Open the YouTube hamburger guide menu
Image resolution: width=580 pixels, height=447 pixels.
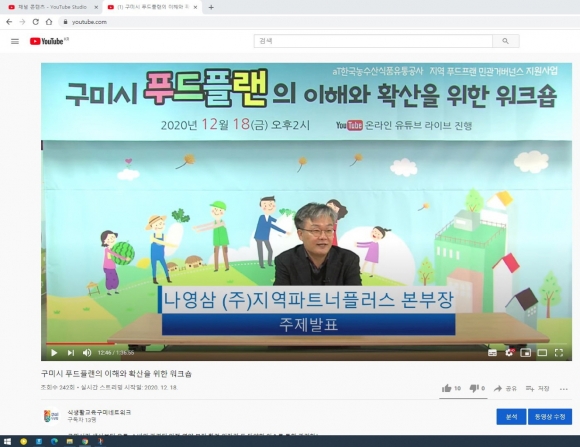pos(15,41)
